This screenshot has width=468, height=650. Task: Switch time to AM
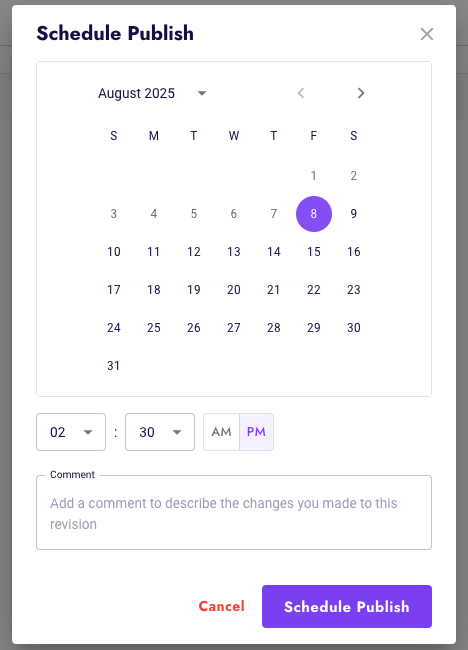click(x=221, y=432)
